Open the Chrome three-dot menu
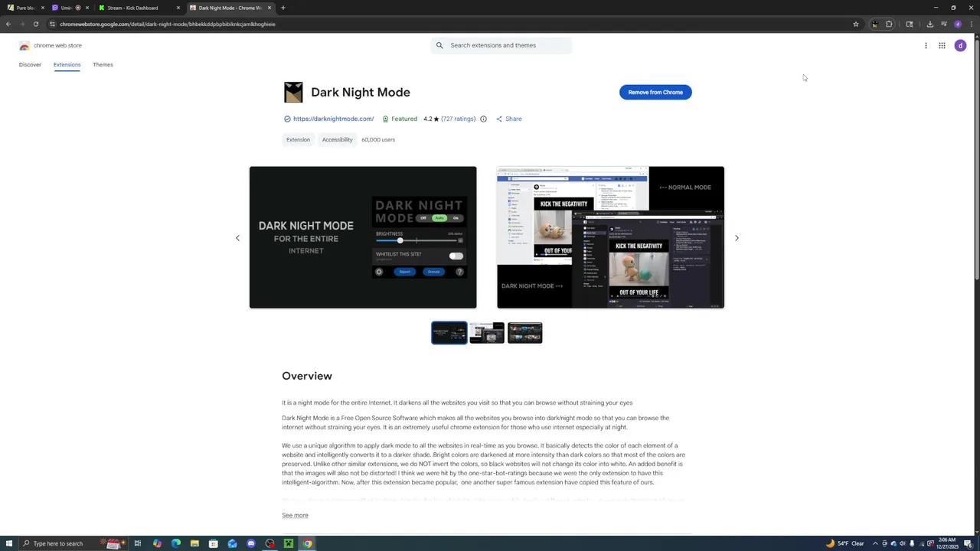 coord(972,24)
